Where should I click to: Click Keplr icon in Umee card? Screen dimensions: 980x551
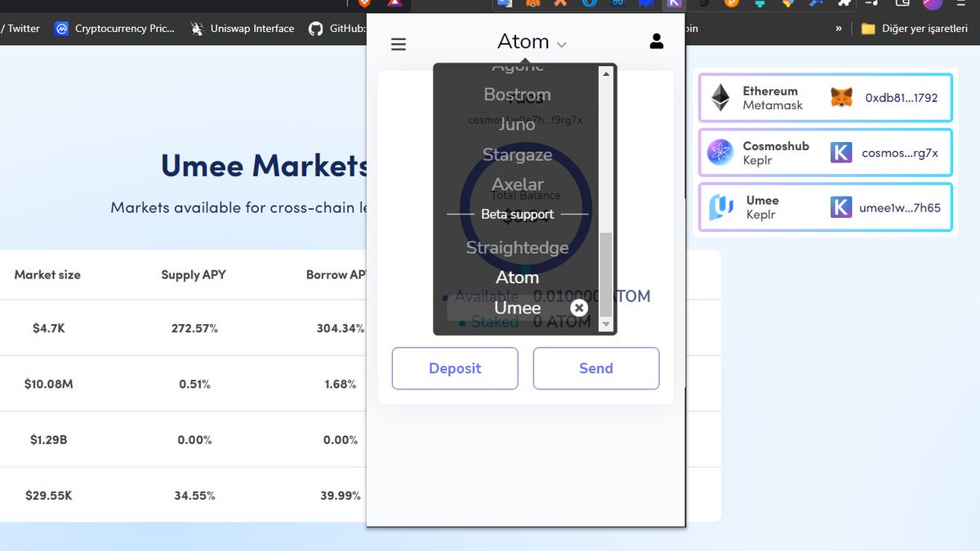pyautogui.click(x=841, y=207)
